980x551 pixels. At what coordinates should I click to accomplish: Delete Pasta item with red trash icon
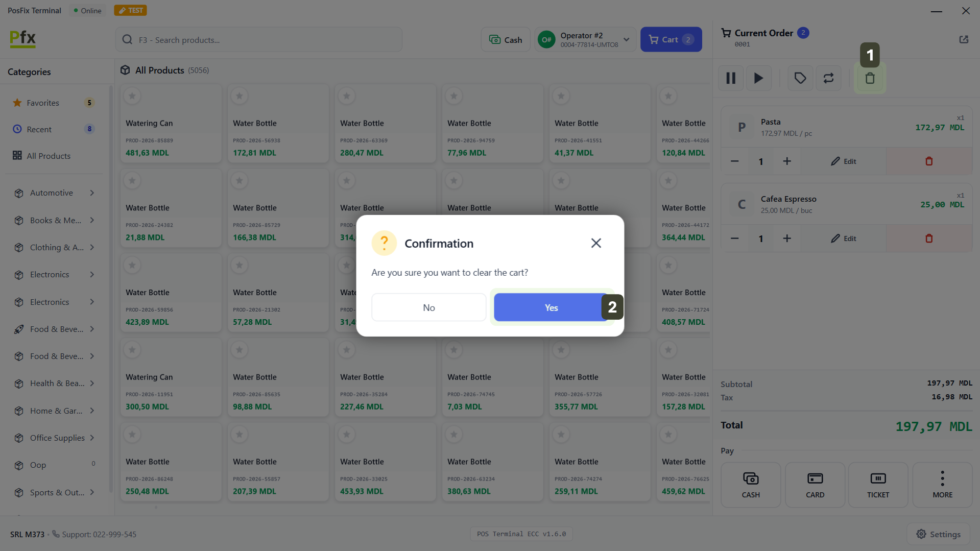pos(928,161)
